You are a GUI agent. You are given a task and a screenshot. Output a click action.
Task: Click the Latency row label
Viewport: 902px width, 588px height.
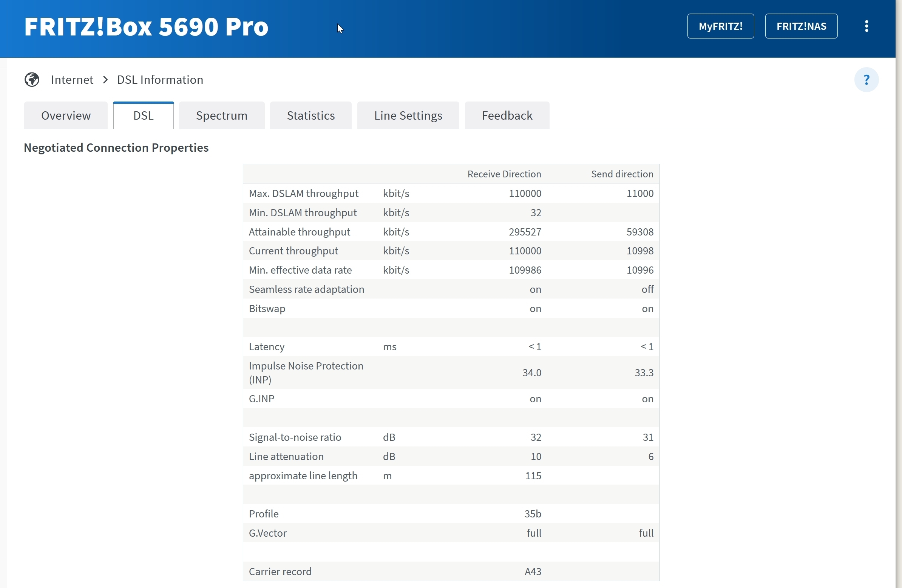267,347
